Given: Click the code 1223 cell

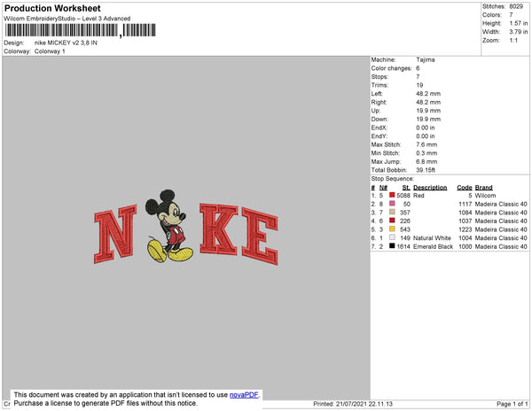Looking at the screenshot, I should (x=465, y=229).
